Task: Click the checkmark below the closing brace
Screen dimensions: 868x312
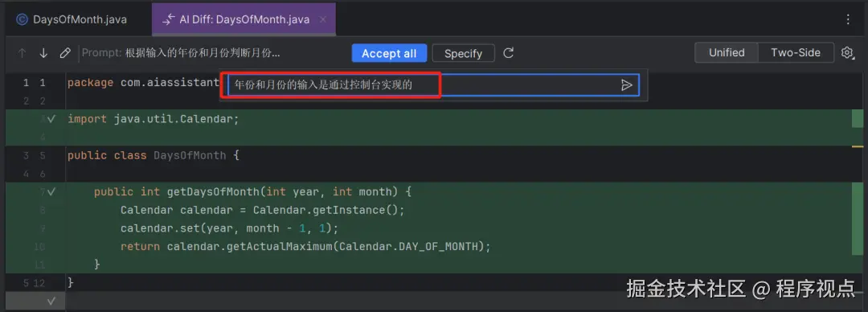Action: (51, 301)
